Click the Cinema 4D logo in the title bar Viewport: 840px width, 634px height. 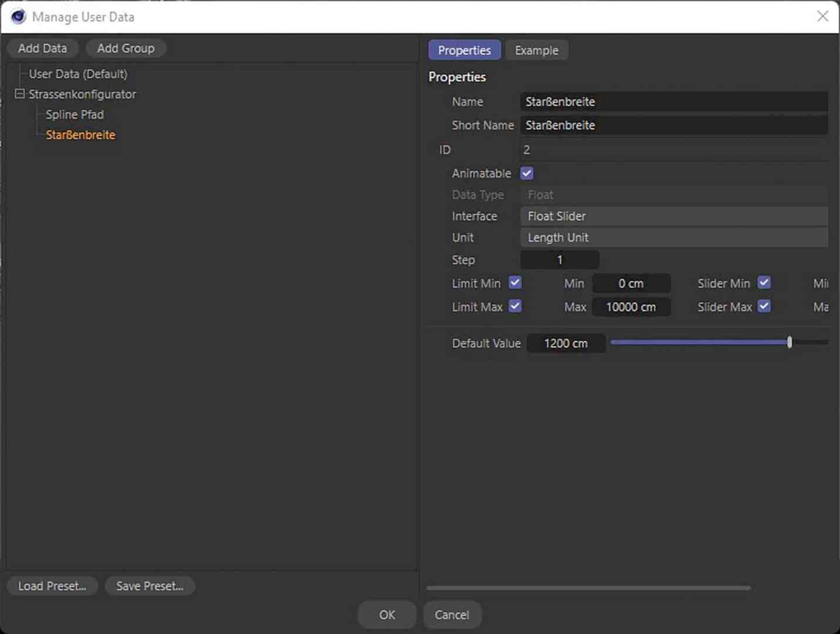pyautogui.click(x=17, y=16)
